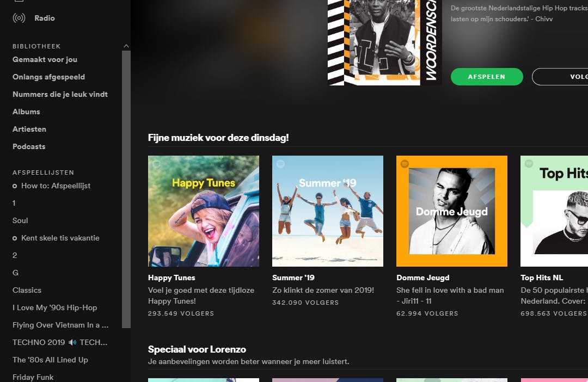The height and width of the screenshot is (382, 588).
Task: Open the Happy Tunes cover thumbnail
Action: coord(204,211)
